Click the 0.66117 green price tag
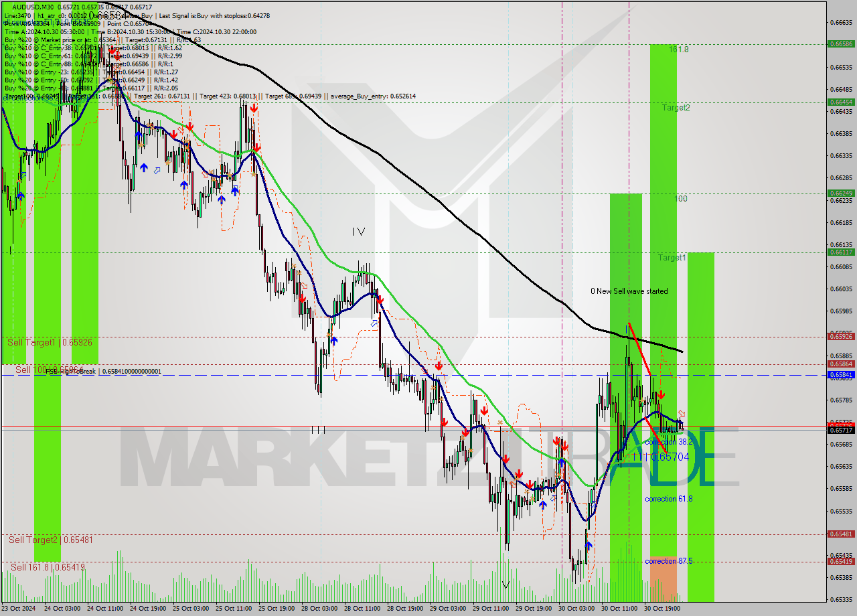857x616 pixels. 841,252
